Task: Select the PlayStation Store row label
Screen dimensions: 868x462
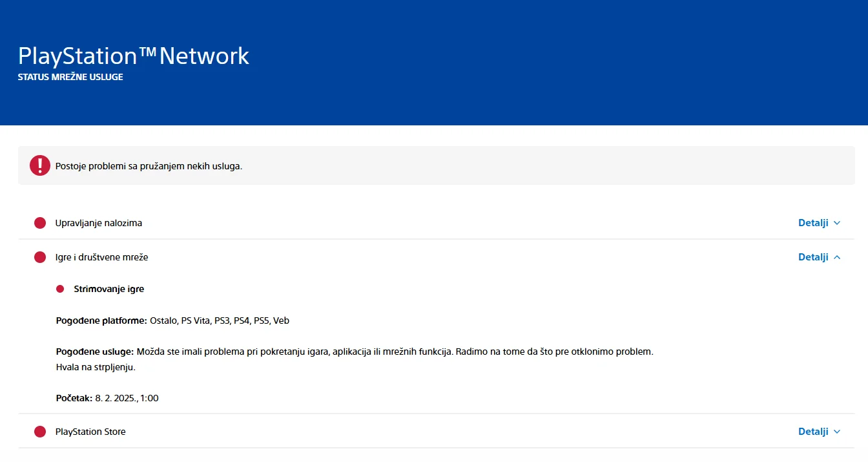Action: point(90,432)
